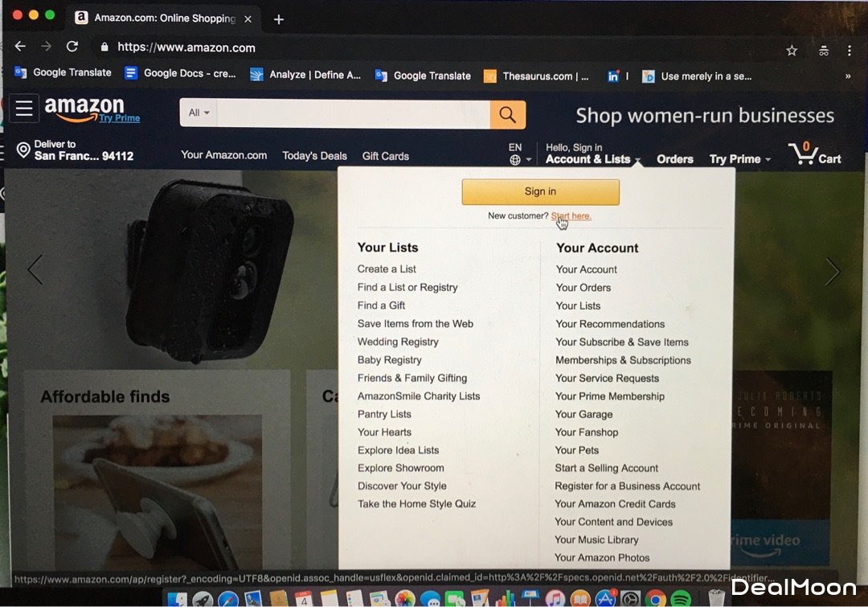Expand the Try Prime dropdown
Viewport: 868px width, 607px height.
[739, 159]
